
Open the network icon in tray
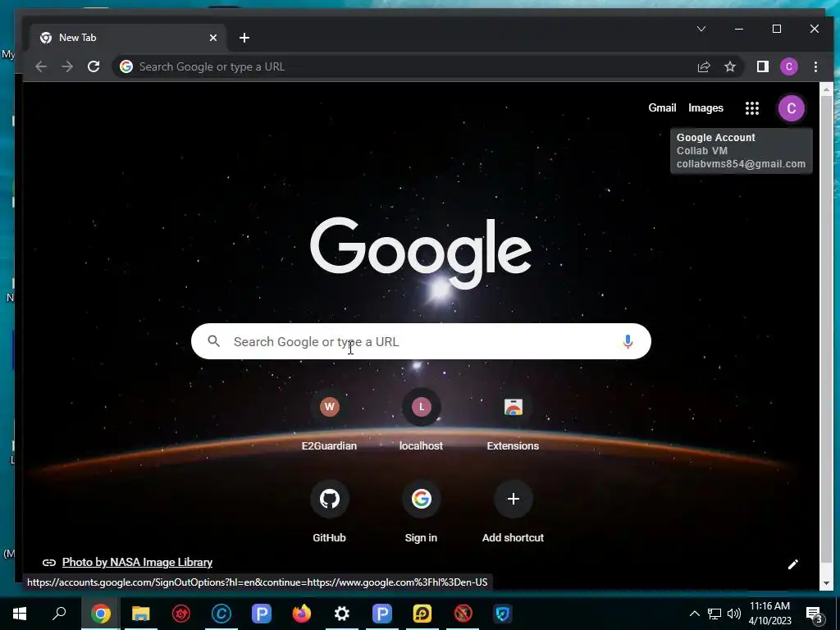coord(714,614)
